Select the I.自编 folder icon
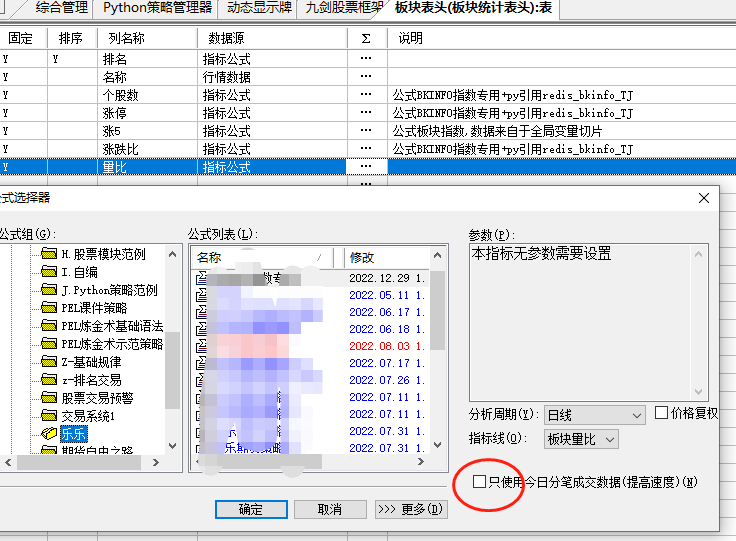Screen dimensions: 736x541 (49, 272)
